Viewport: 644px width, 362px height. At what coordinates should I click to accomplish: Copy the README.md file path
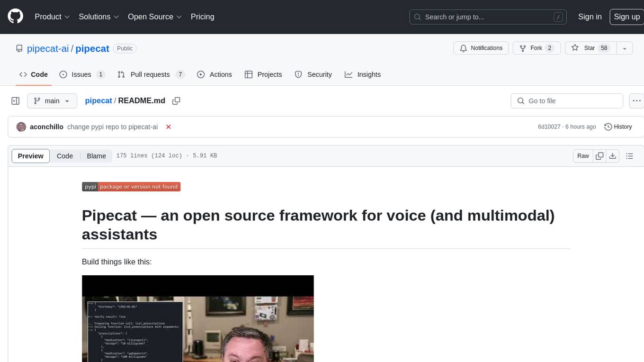(176, 101)
